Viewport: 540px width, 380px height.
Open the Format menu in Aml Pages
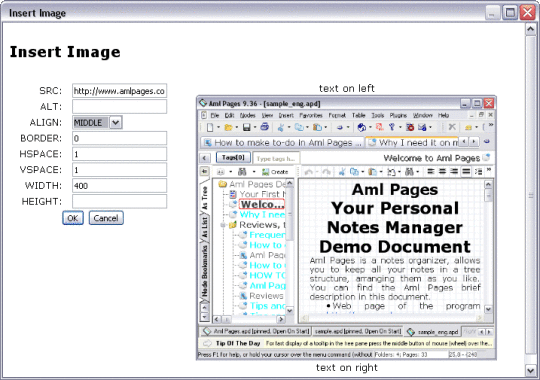click(x=337, y=115)
